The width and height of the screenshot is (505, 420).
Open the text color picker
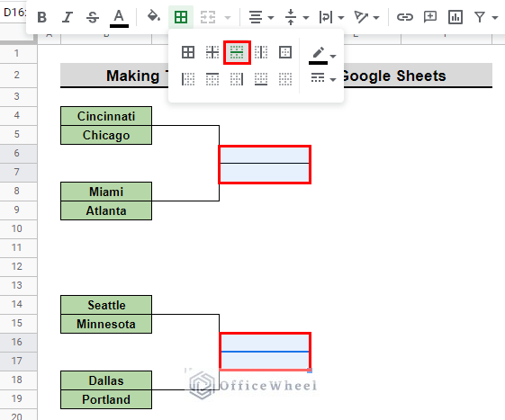[119, 18]
